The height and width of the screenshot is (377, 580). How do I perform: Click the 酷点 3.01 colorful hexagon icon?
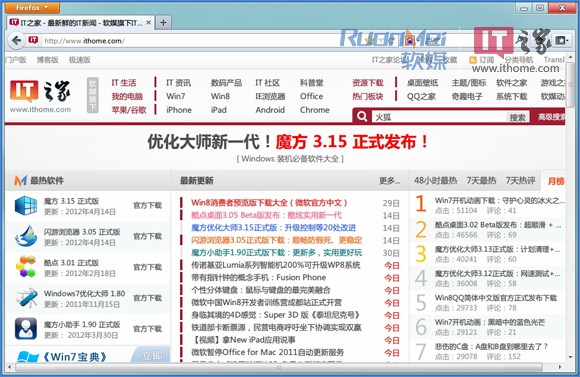(x=26, y=267)
